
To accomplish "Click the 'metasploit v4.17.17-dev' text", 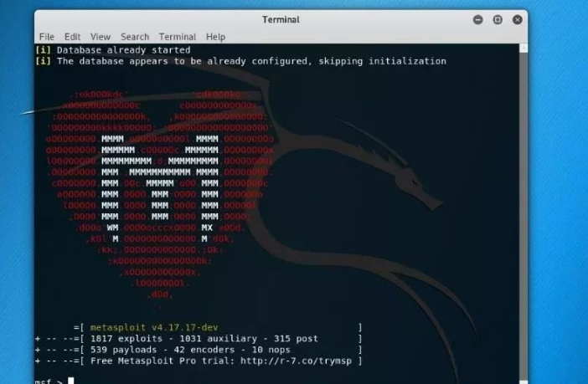I will click(x=154, y=327).
